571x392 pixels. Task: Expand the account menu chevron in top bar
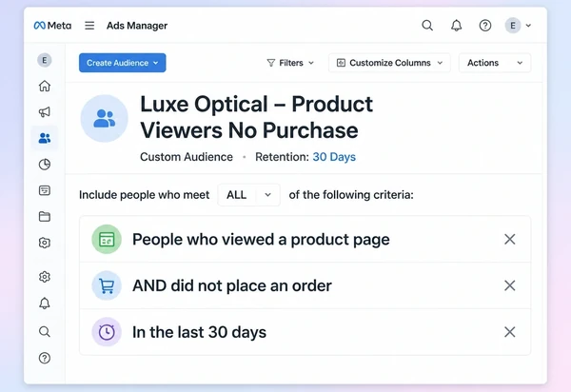click(x=528, y=26)
